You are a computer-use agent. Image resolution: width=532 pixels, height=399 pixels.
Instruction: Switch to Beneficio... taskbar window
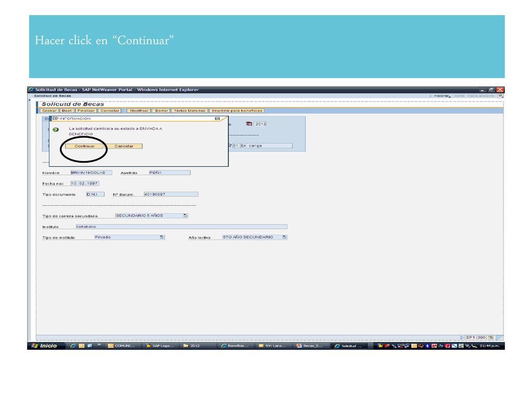[x=235, y=345]
